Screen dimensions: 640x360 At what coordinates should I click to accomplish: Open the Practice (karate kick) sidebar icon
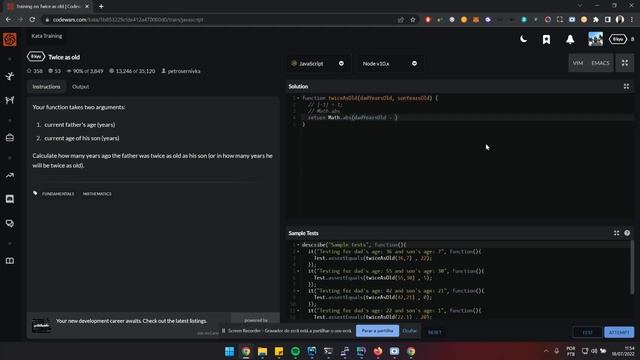click(x=10, y=76)
